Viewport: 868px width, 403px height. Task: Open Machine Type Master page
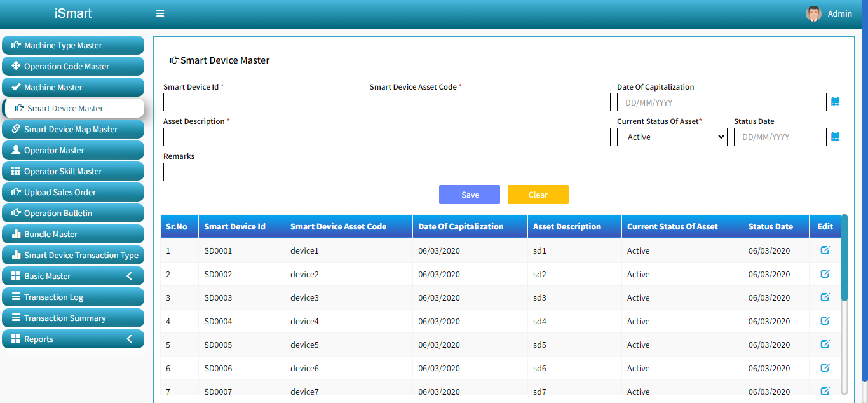[73, 45]
